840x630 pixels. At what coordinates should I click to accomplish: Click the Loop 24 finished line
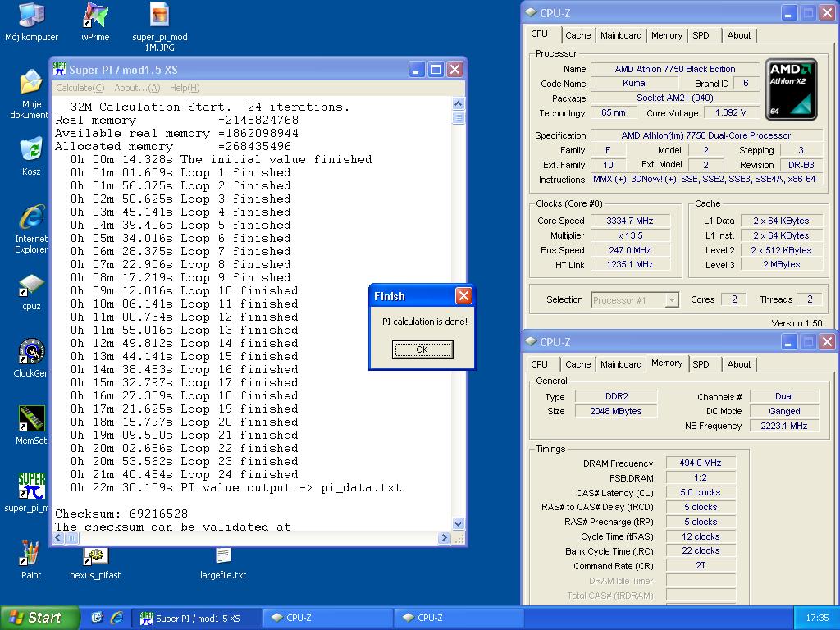click(x=185, y=474)
